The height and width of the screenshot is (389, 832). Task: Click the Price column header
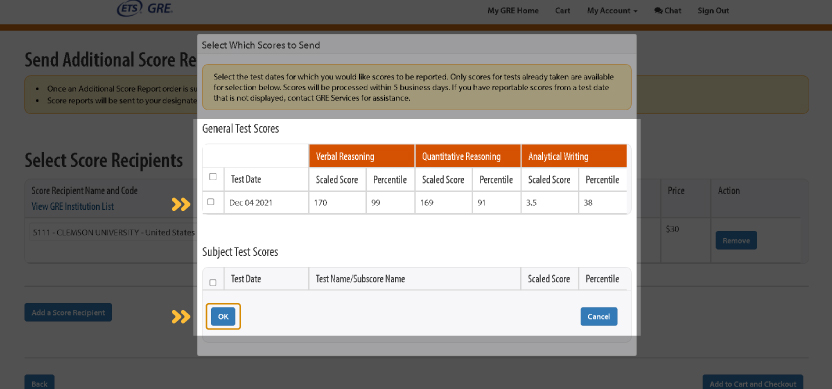pos(676,191)
